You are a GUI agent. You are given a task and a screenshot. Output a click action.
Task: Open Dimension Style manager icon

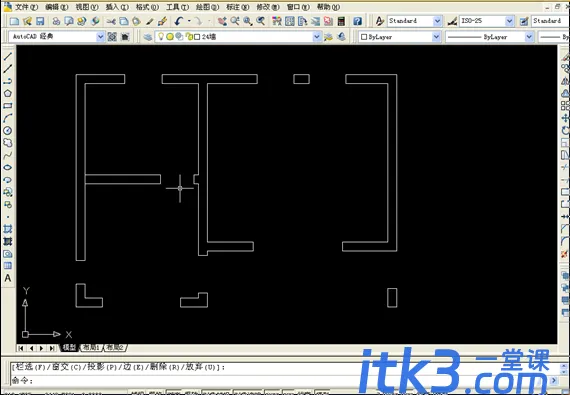pos(452,21)
